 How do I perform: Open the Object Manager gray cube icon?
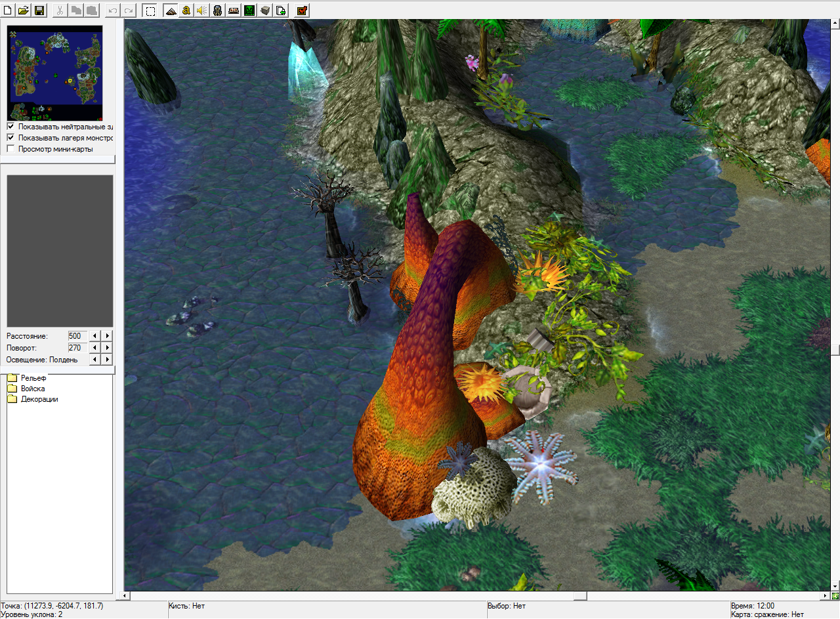[265, 11]
